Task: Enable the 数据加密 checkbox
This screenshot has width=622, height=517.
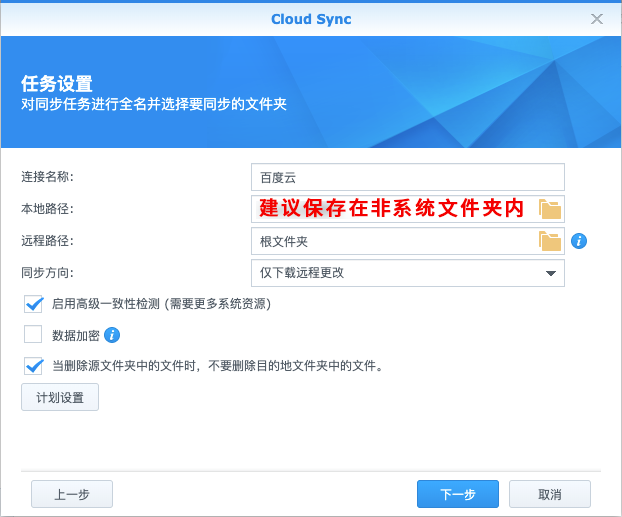Action: [33, 334]
